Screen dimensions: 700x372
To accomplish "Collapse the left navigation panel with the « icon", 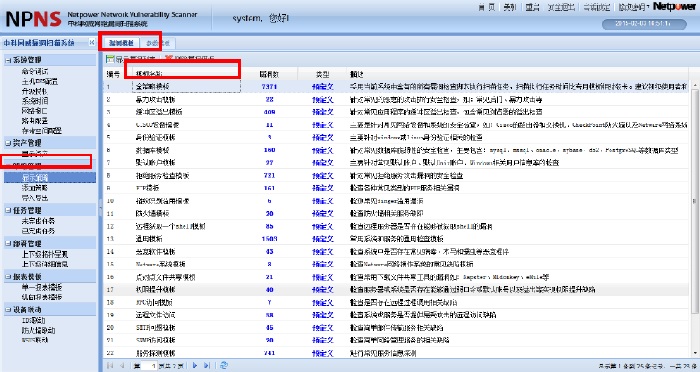I will [92, 42].
